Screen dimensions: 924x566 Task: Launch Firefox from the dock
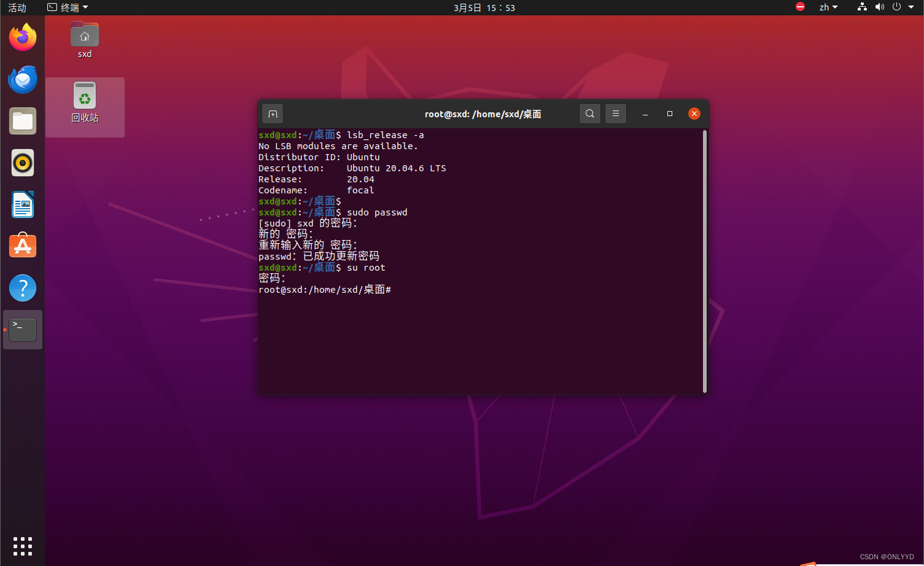[23, 37]
